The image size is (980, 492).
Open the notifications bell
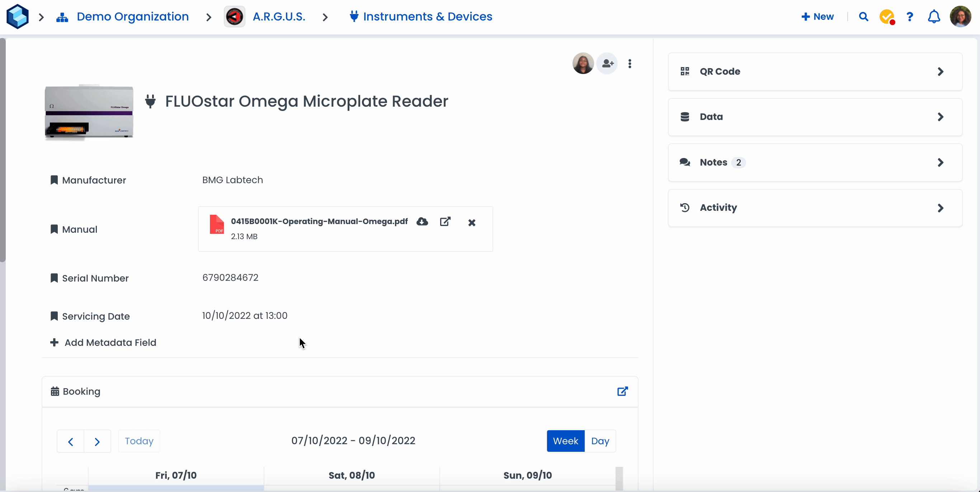(934, 17)
